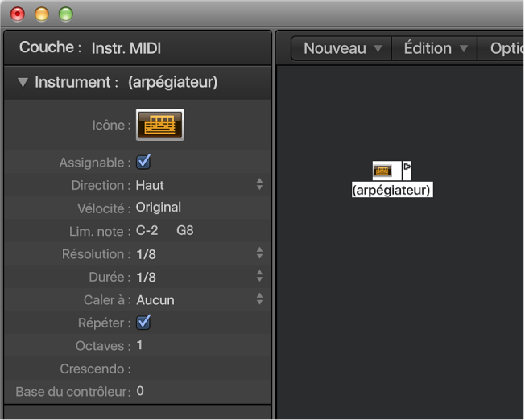Open the Nouveau menu
The height and width of the screenshot is (420, 525).
pos(342,48)
